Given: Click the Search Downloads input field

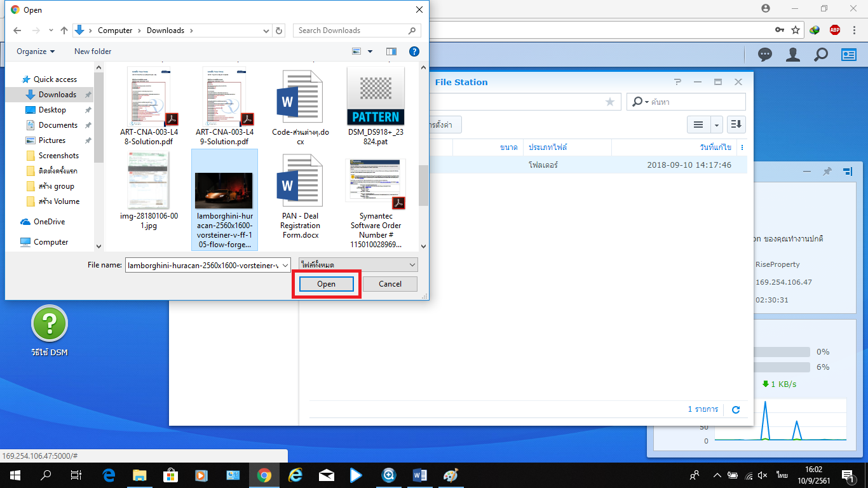Looking at the screenshot, I should [x=349, y=30].
